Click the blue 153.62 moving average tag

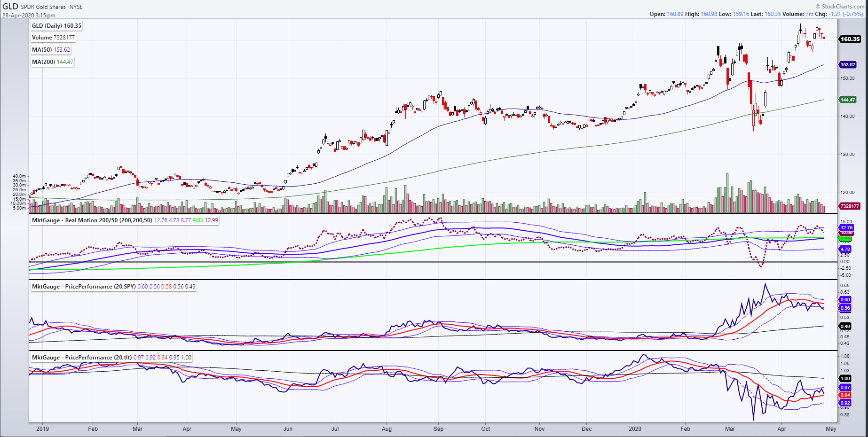tap(848, 65)
